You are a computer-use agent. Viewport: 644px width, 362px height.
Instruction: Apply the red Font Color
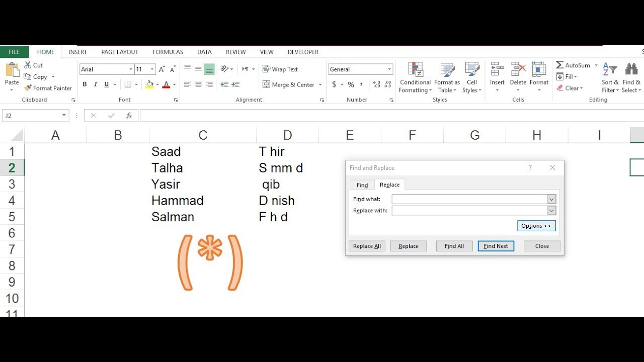point(166,84)
